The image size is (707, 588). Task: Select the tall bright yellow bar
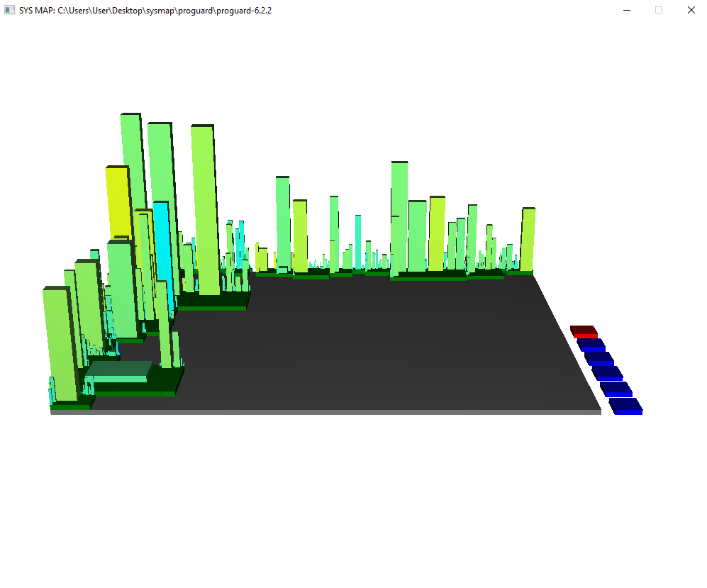point(119,203)
